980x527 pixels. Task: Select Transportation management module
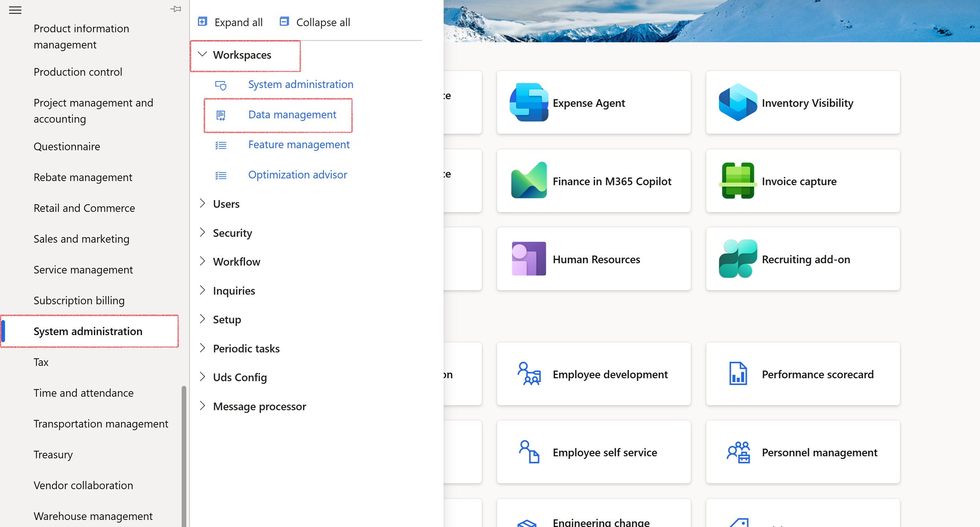pyautogui.click(x=100, y=424)
